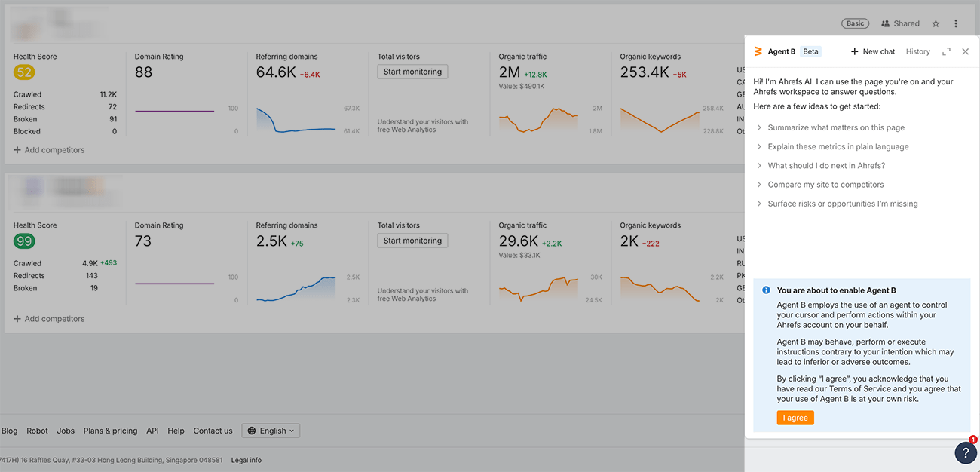This screenshot has height=472, width=980.
Task: Click the Health Score 99 badge
Action: [24, 241]
